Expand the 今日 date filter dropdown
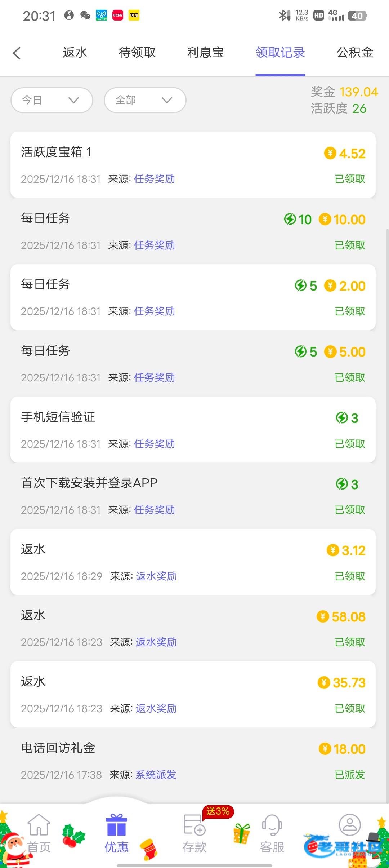The width and height of the screenshot is (389, 868). click(x=52, y=100)
